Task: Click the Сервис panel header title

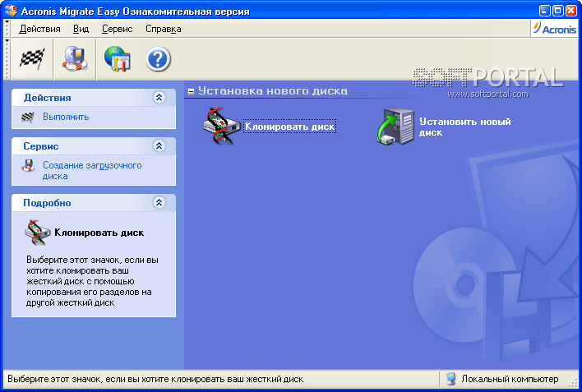Action: [41, 146]
